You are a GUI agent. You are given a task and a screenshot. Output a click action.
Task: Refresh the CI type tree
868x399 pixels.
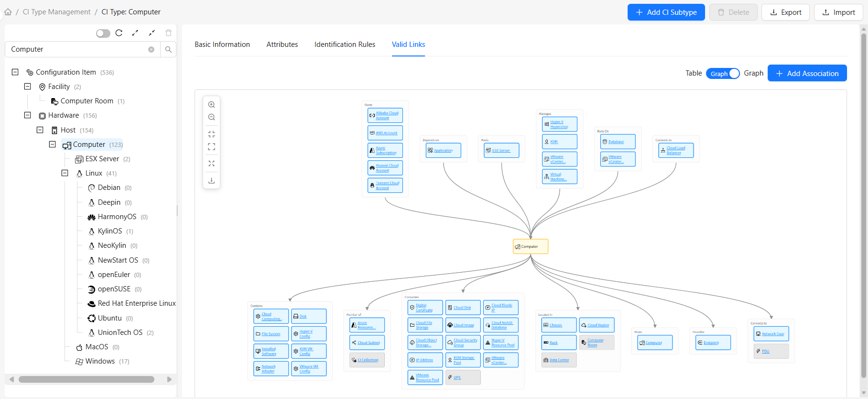(119, 33)
